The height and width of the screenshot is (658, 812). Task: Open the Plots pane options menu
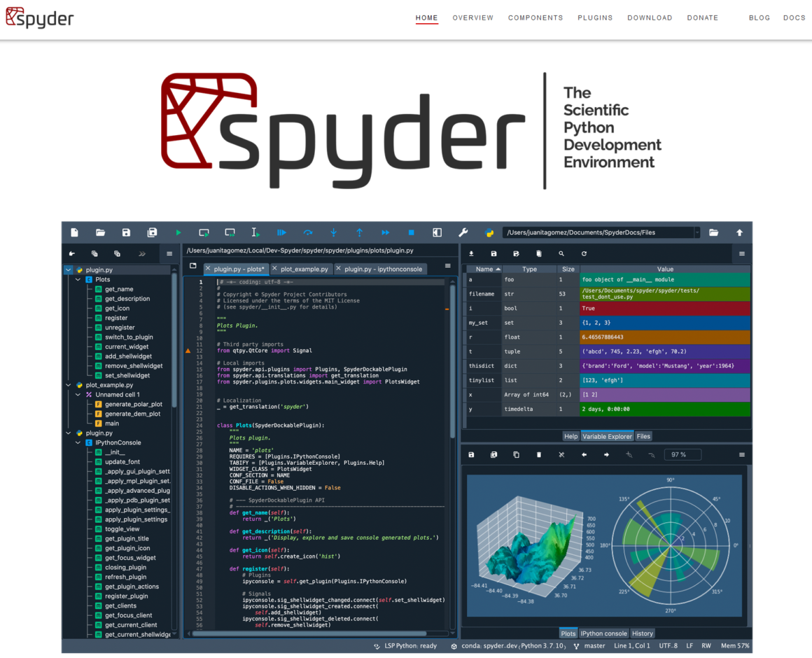click(x=741, y=454)
